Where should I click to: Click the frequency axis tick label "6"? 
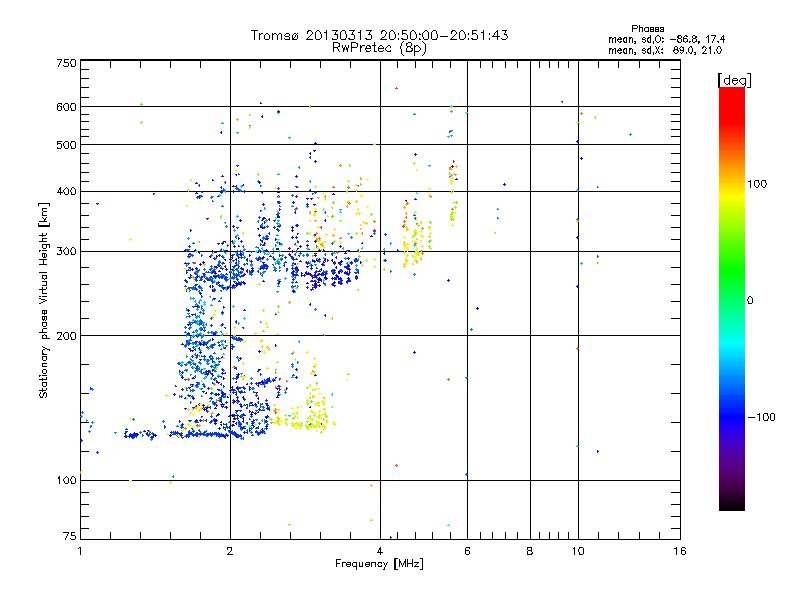click(x=467, y=551)
